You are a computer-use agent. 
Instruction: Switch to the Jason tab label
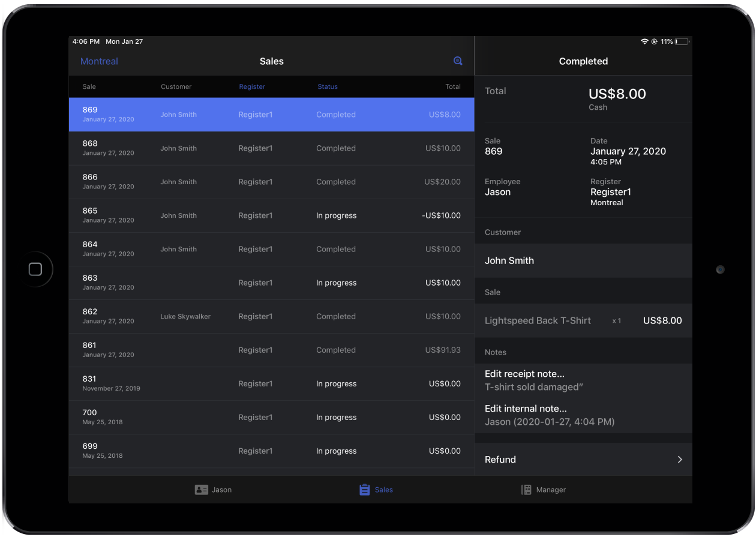coord(221,490)
